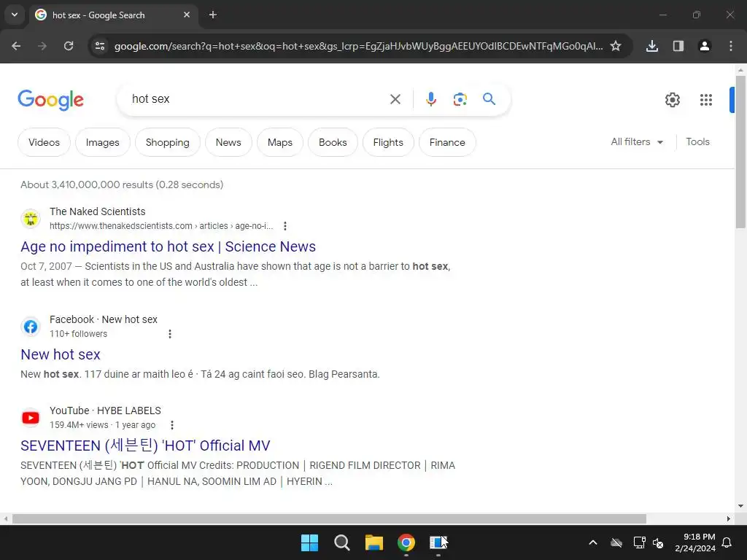
Task: Clear the search box with the X icon
Action: 395,99
